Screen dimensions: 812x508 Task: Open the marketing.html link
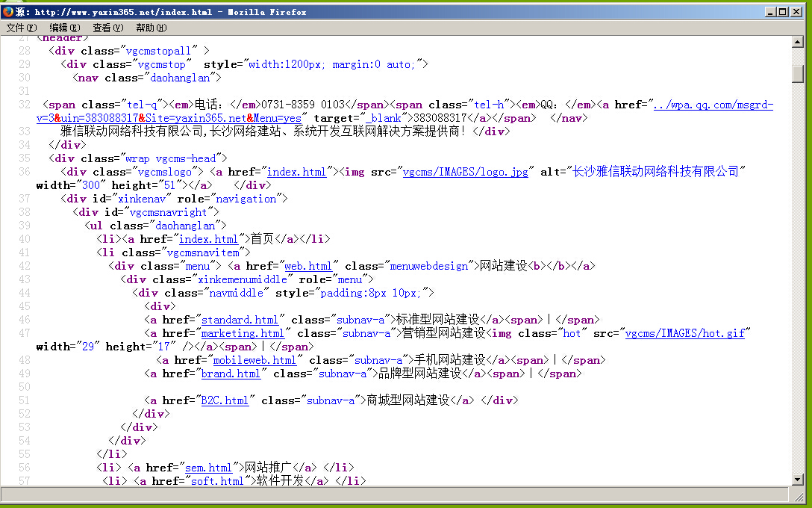243,333
